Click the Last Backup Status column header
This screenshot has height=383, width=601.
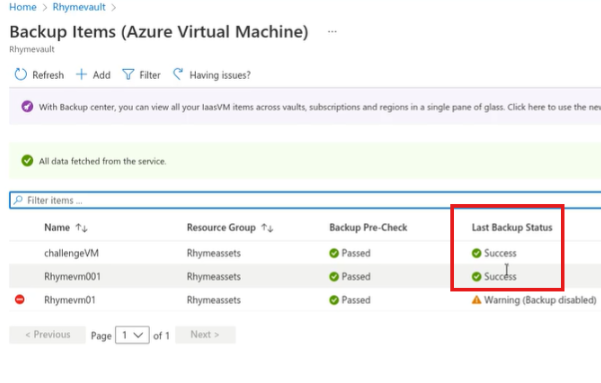coord(512,227)
